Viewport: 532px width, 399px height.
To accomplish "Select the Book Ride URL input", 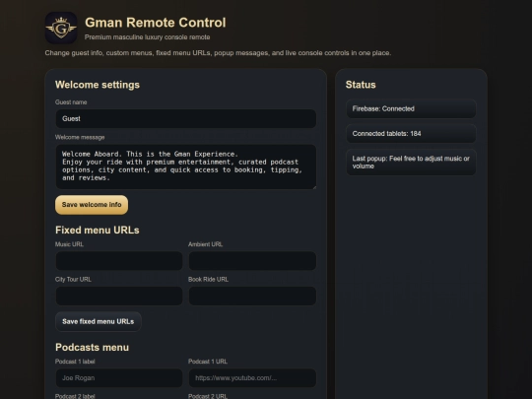I will pos(252,296).
